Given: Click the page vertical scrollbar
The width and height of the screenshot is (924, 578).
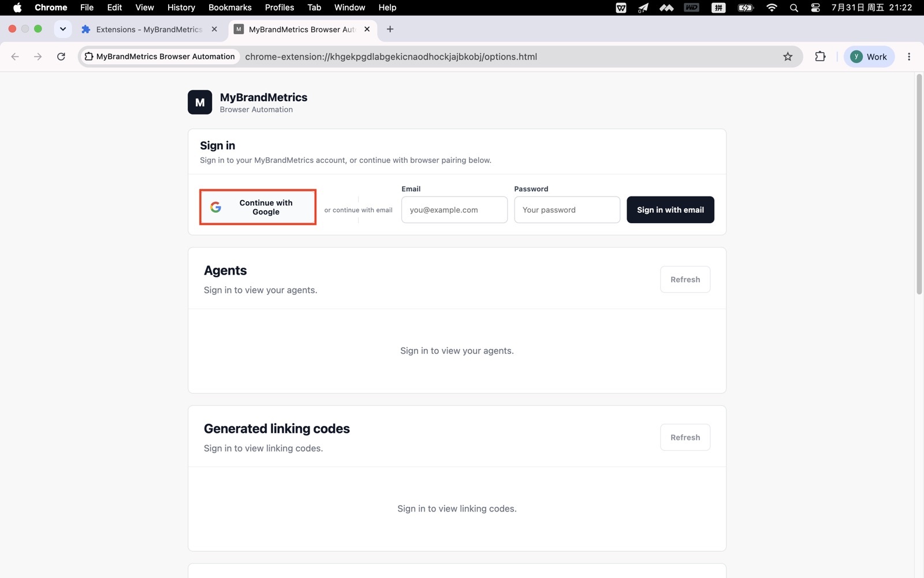Looking at the screenshot, I should point(919,185).
